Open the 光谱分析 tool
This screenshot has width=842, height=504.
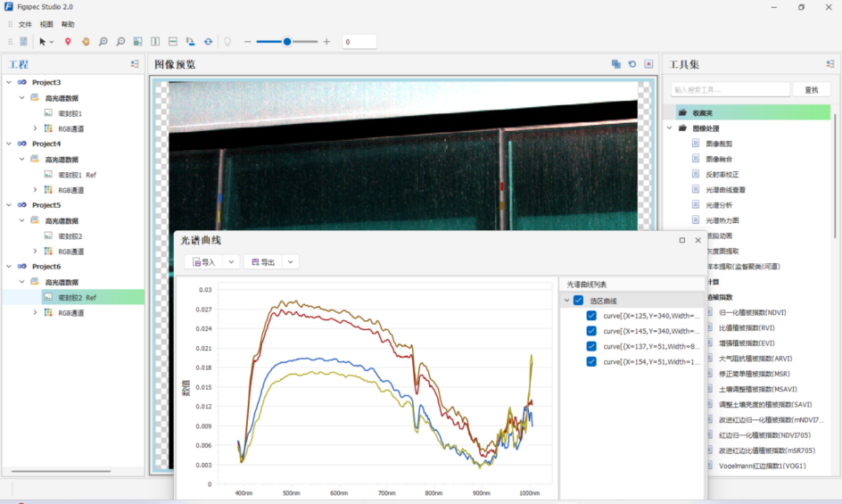click(x=718, y=205)
